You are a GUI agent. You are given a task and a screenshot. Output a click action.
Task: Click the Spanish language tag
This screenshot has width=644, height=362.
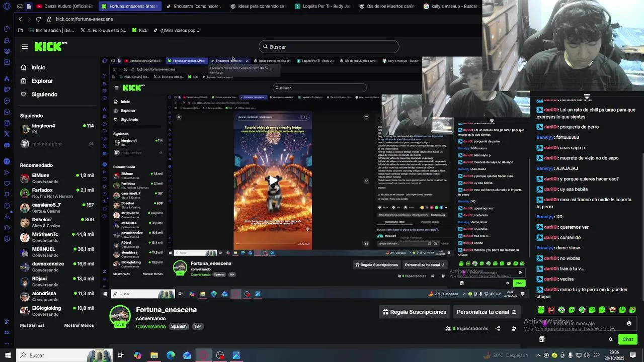(x=179, y=326)
